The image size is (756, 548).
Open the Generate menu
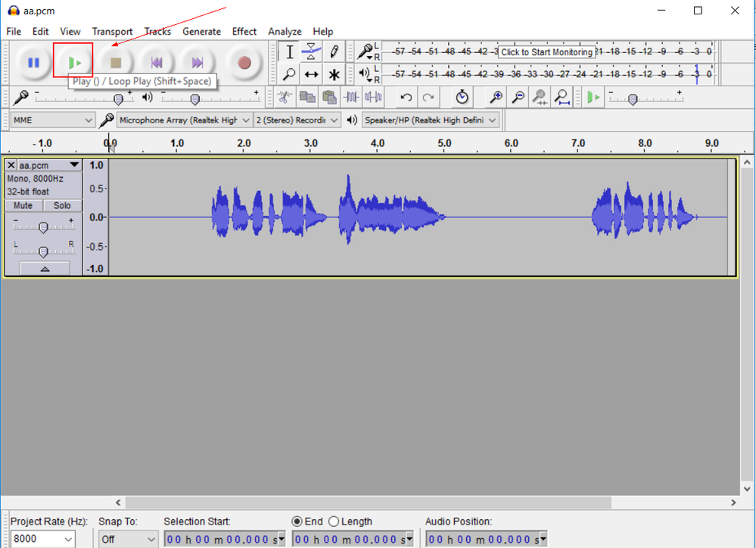pos(201,31)
